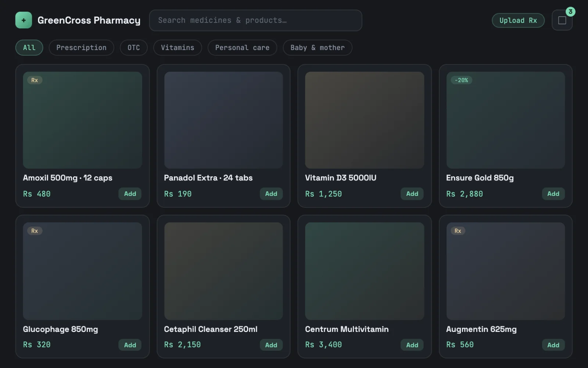This screenshot has height=368, width=588.
Task: Filter by OTC category
Action: pyautogui.click(x=133, y=47)
